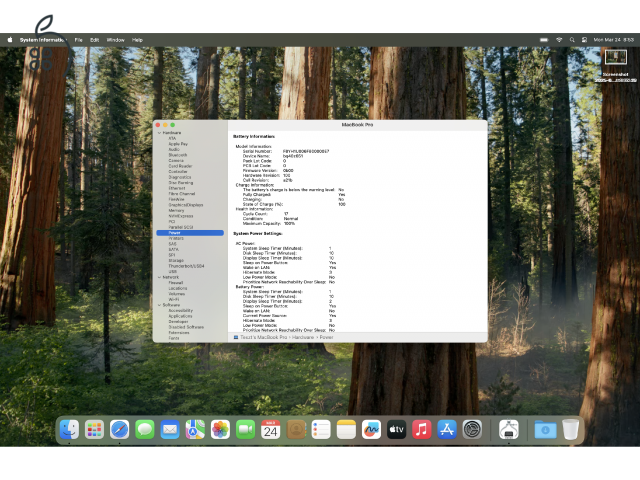Select Printers in the sidebar
640x480 pixels.
tap(176, 238)
